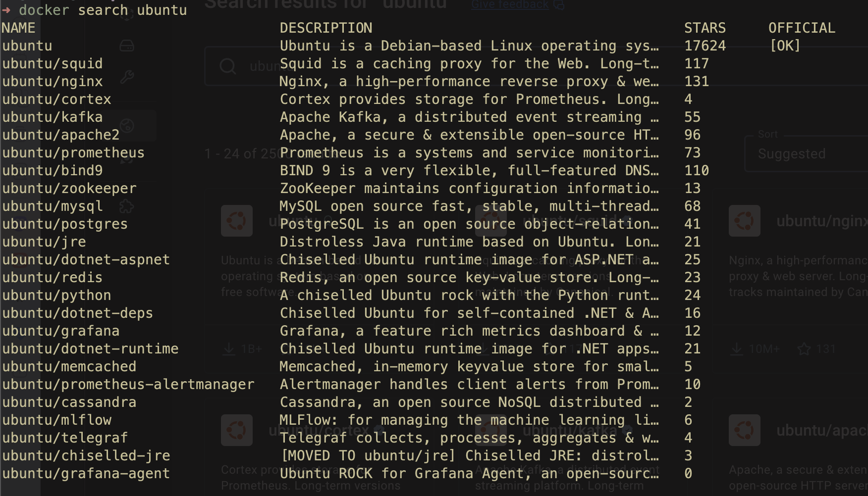Click the external-link icon beside Give feedback
The image size is (868, 496).
pos(558,4)
